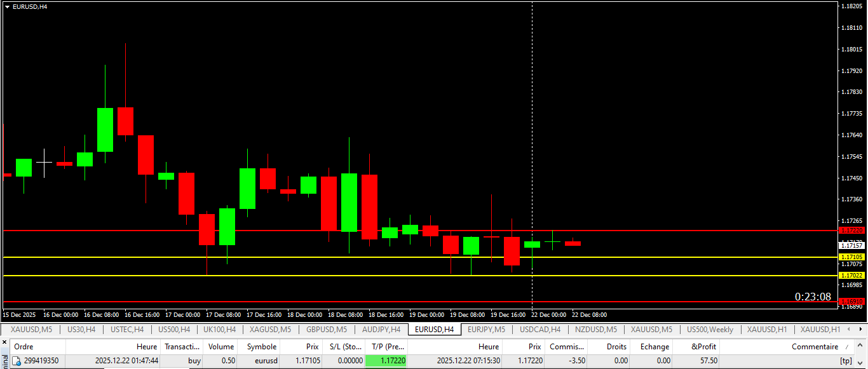Switch to the NZDUSD,M5 chart tab
Viewport: 868px width, 369px height.
click(x=596, y=330)
